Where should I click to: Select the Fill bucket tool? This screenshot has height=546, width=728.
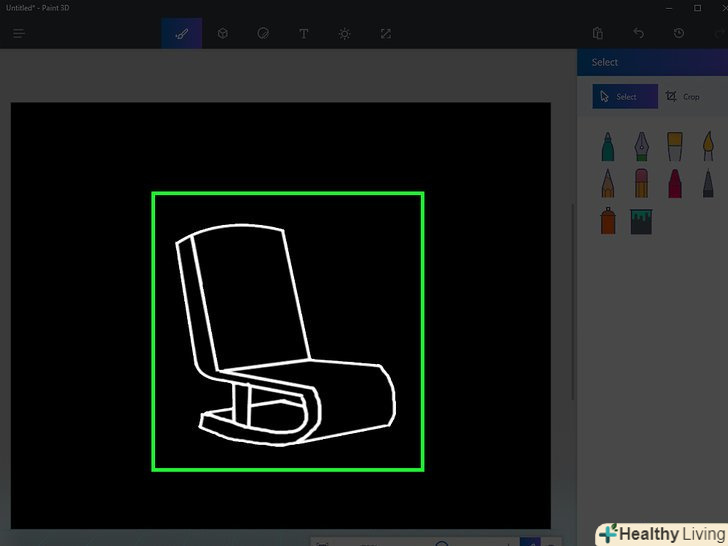click(641, 221)
